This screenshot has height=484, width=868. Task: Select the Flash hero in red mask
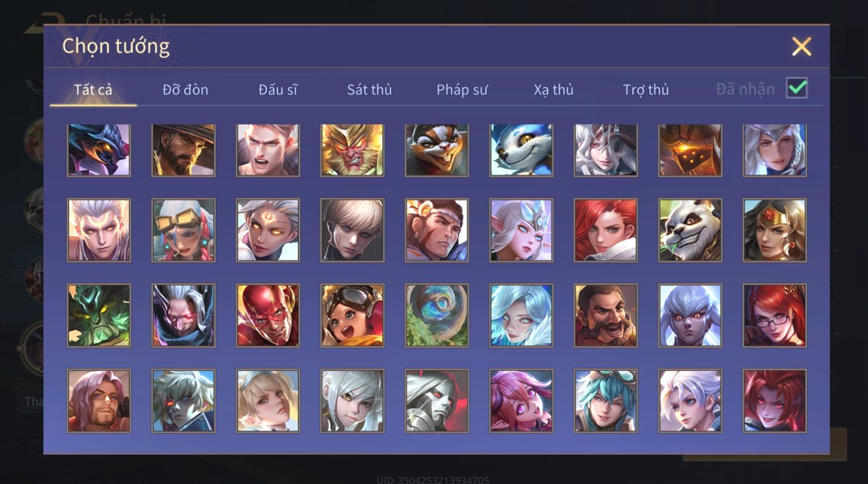click(x=268, y=315)
